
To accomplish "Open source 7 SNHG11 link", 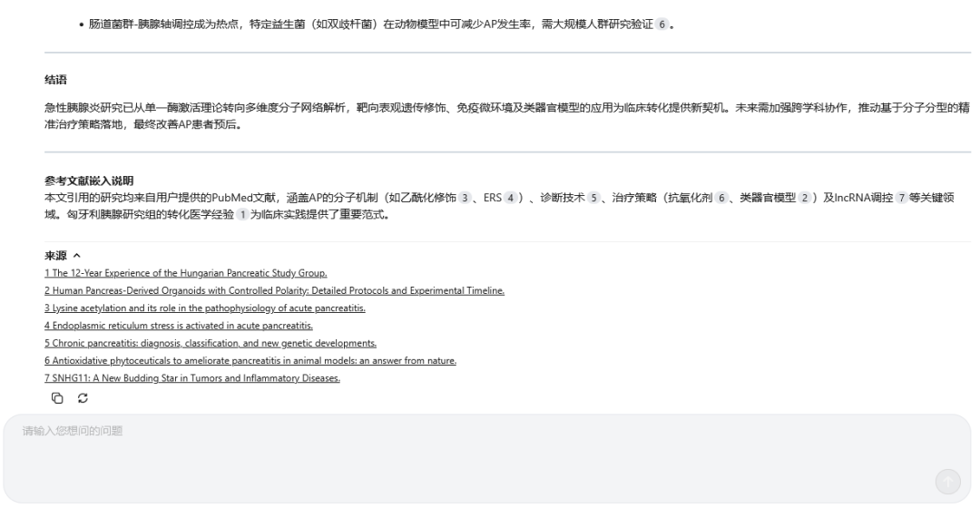I will tap(192, 378).
